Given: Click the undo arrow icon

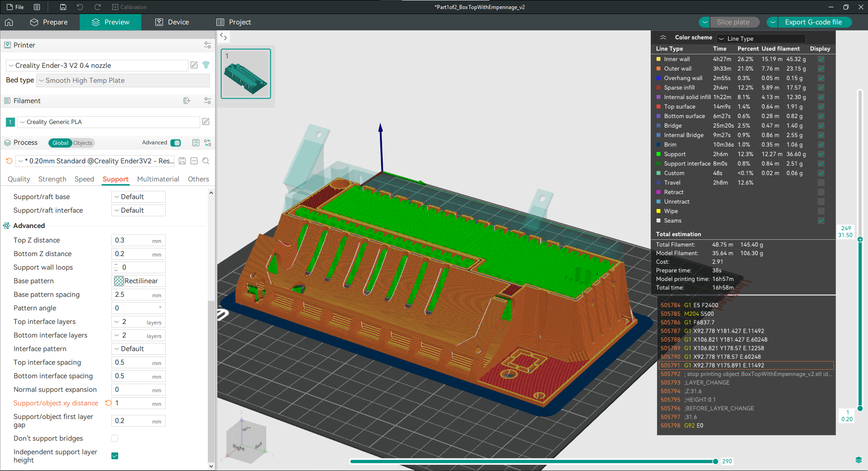Looking at the screenshot, I should point(80,7).
